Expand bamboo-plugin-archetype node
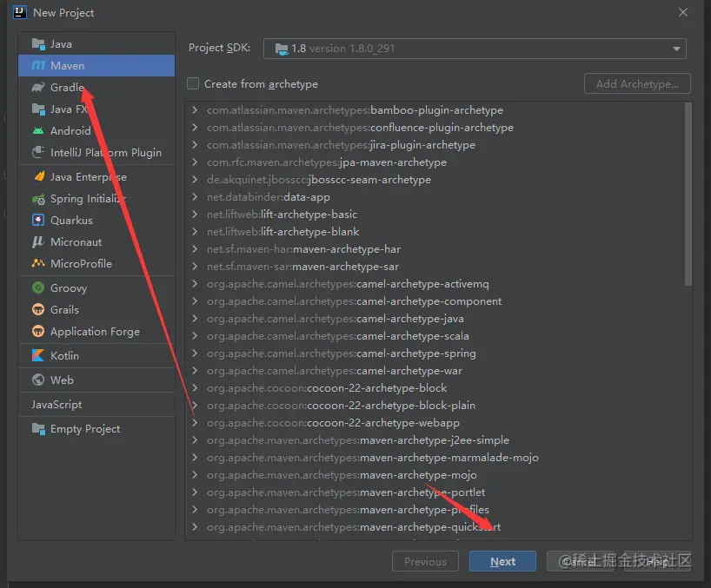711x588 pixels. pyautogui.click(x=195, y=109)
